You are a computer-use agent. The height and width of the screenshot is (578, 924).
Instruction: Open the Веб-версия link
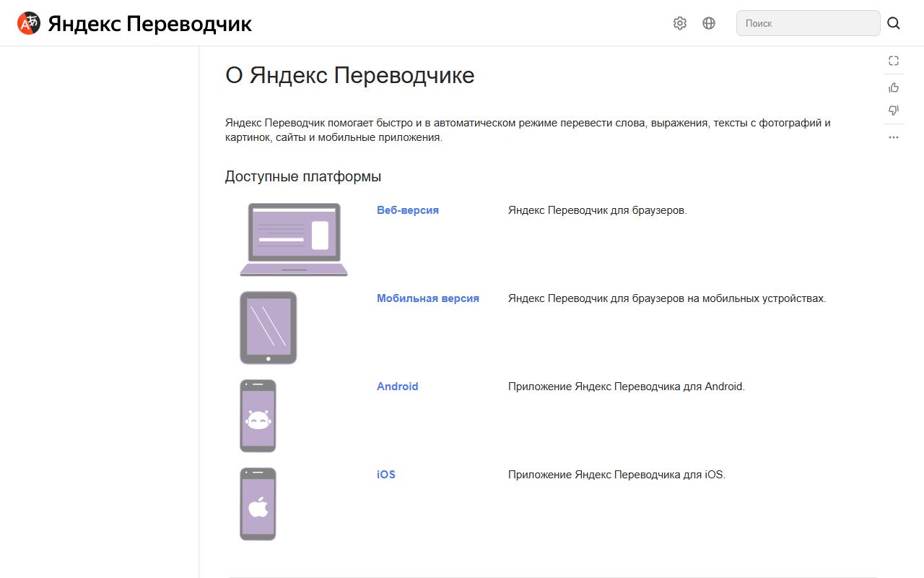(x=408, y=210)
